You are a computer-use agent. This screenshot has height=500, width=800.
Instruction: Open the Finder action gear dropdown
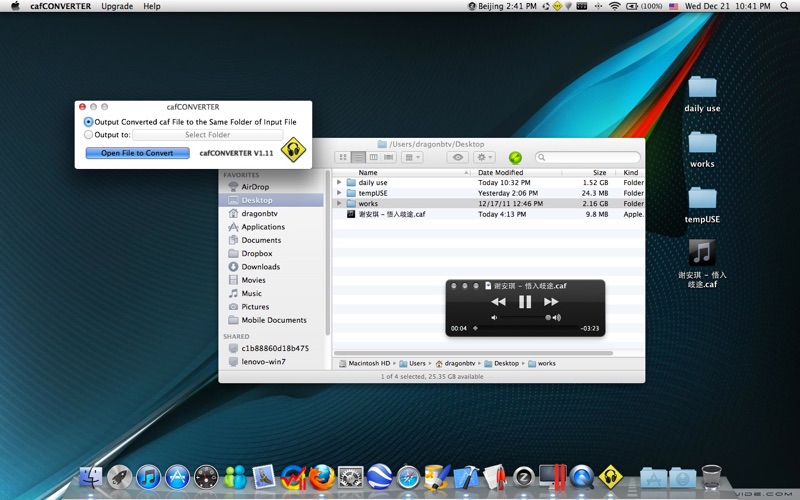(x=484, y=157)
